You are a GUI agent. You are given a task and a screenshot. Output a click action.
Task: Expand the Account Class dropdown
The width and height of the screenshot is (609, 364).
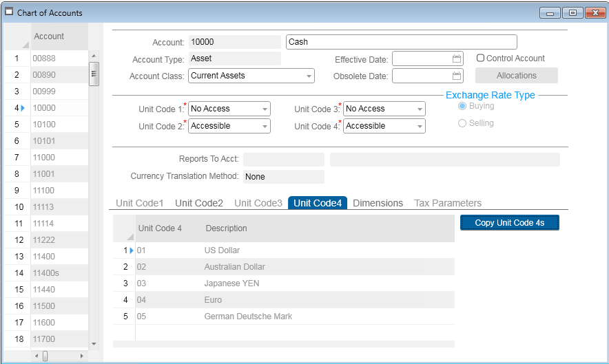[309, 76]
